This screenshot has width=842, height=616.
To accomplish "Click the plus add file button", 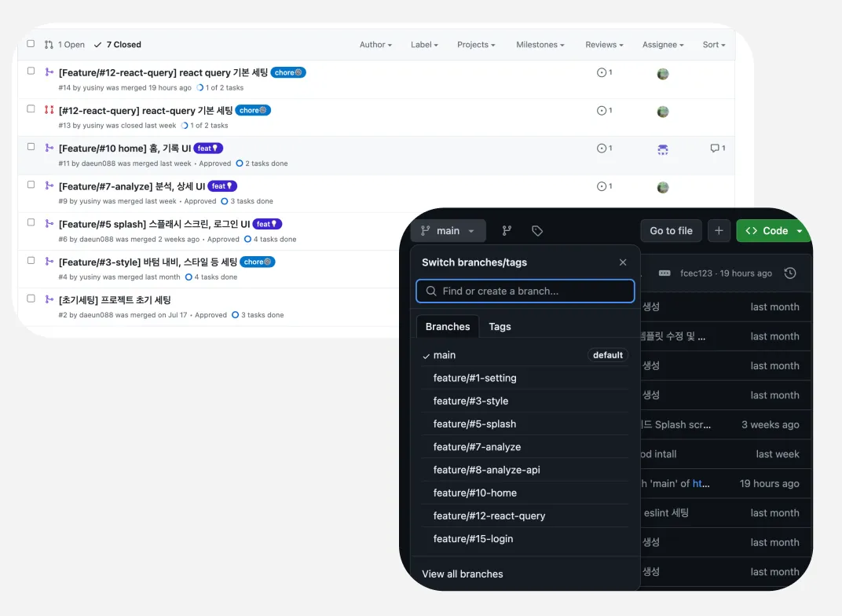I will 719,231.
